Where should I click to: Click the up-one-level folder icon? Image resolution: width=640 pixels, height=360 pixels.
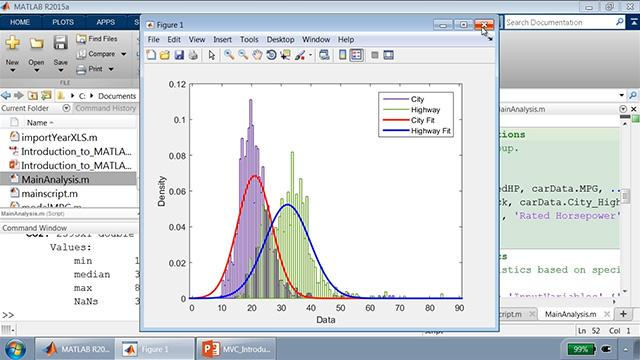(33, 96)
